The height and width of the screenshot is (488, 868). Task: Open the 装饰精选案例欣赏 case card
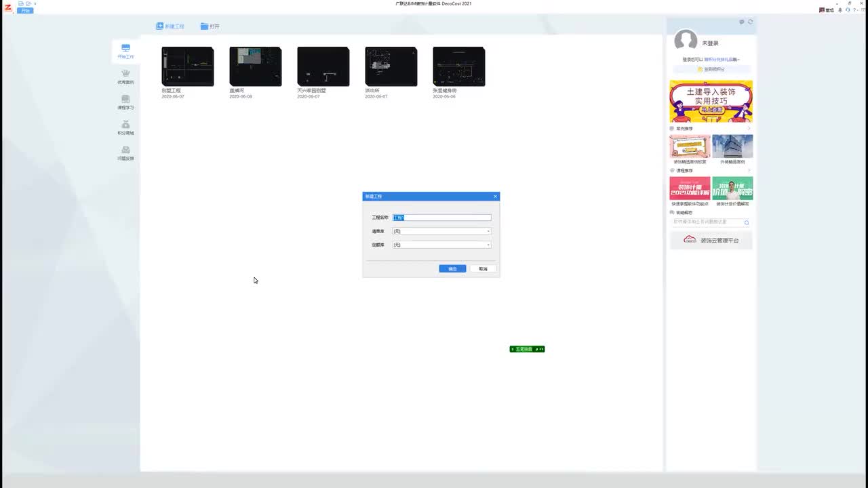coord(690,146)
